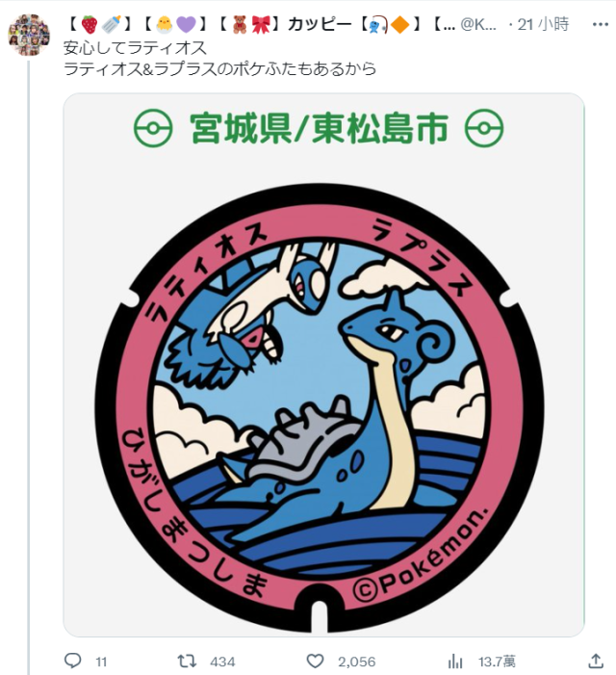The width and height of the screenshot is (616, 675).
Task: Click the right green Poké Ball icon
Action: (484, 128)
